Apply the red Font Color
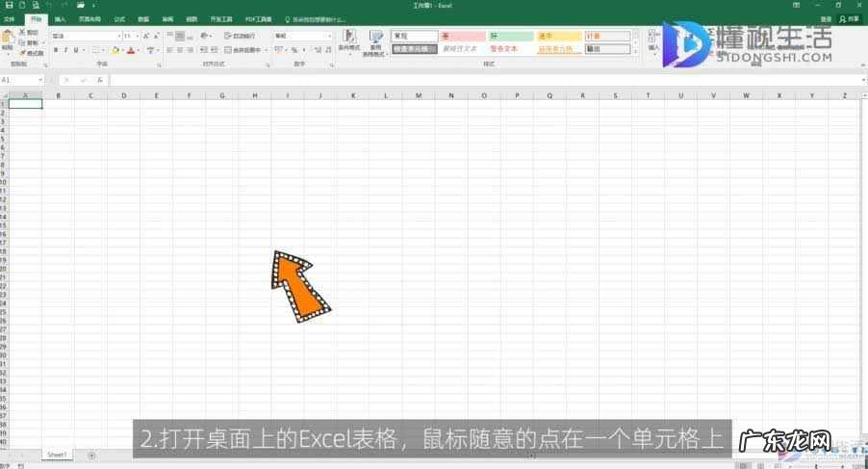Viewport: 868px width, 469px height. (x=131, y=50)
